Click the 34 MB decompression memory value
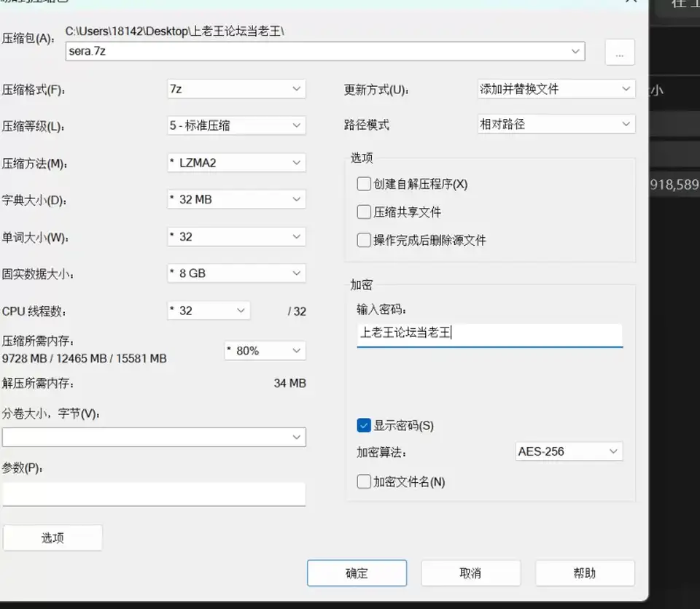This screenshot has width=700, height=609. pos(289,383)
